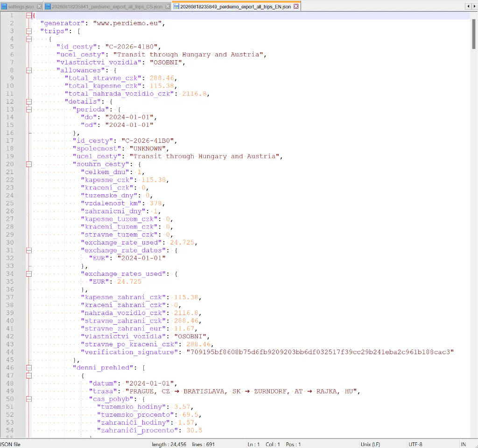The image size is (478, 448).
Task: Fold the "perioda" object at line 13
Action: pyautogui.click(x=28, y=109)
